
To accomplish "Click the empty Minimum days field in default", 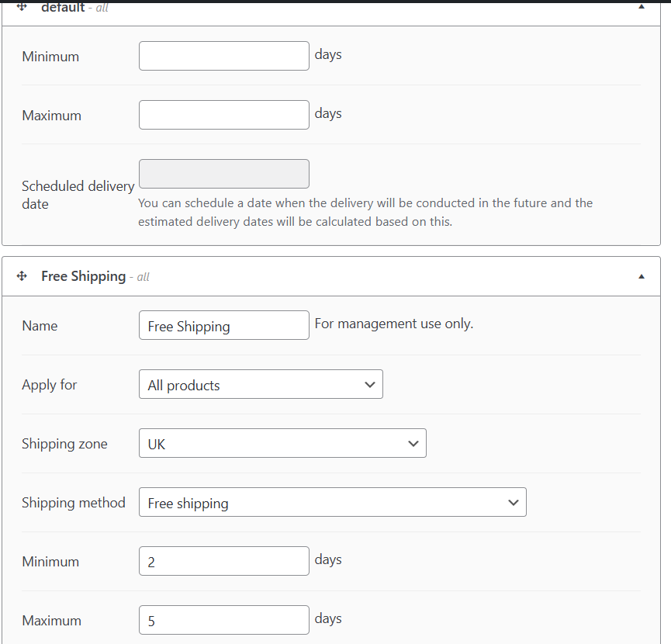I will tap(223, 56).
